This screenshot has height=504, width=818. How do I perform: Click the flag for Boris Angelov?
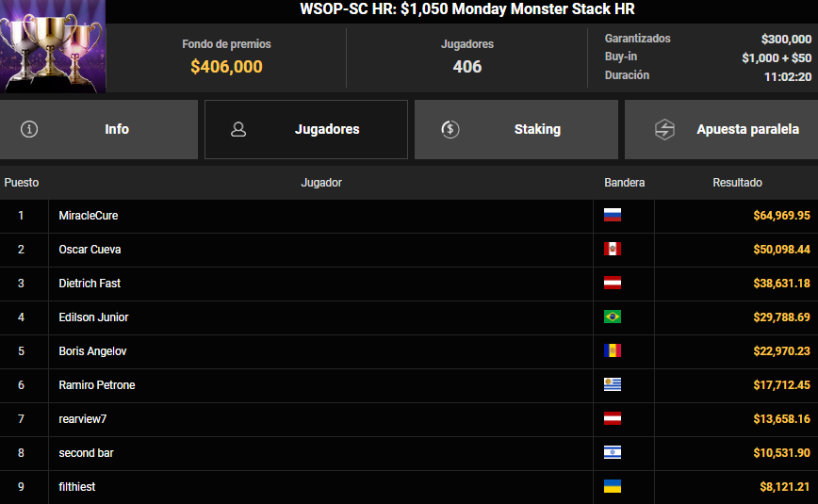(613, 350)
